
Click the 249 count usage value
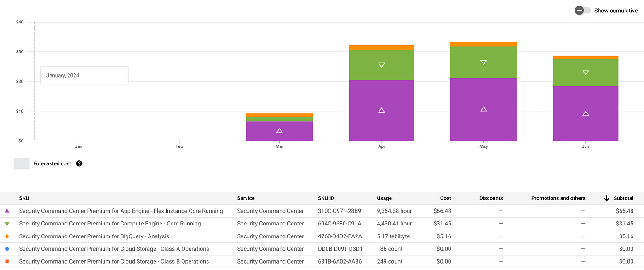(390, 261)
